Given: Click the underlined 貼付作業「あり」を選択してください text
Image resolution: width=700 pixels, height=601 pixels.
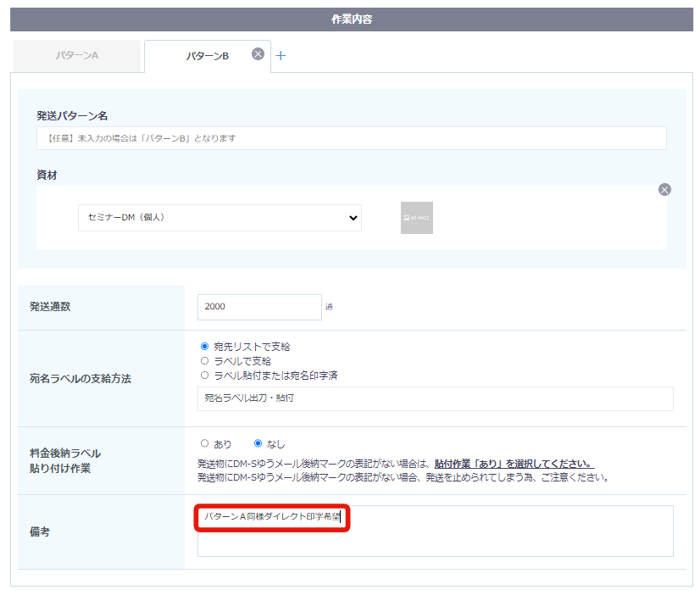Looking at the screenshot, I should [514, 464].
